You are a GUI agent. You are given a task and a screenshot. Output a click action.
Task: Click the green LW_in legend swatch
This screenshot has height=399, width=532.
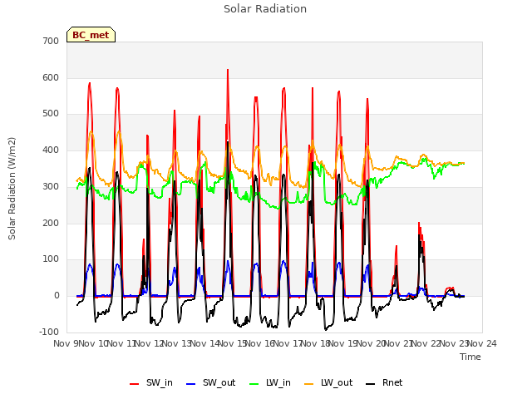point(254,384)
